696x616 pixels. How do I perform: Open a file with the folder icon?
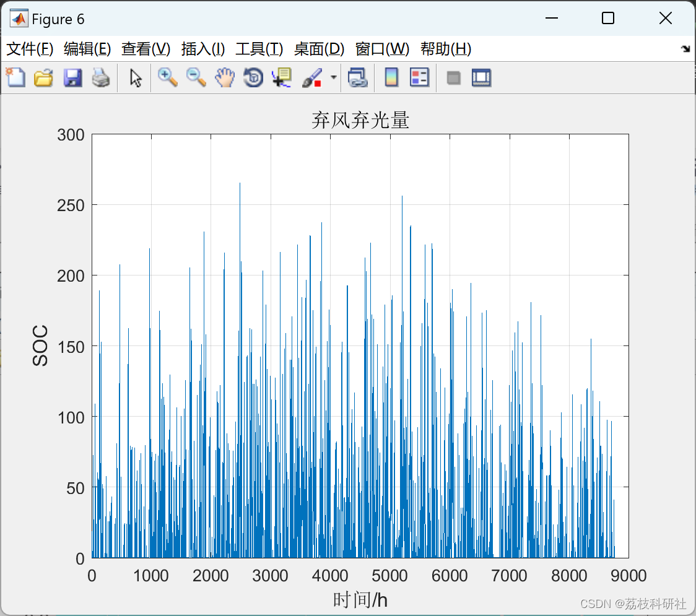pos(43,77)
